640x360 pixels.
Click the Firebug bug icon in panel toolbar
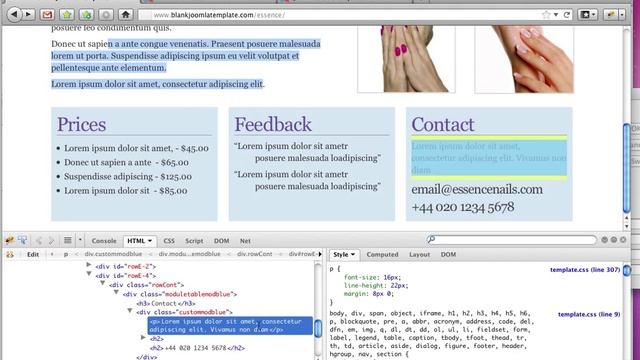(9, 240)
